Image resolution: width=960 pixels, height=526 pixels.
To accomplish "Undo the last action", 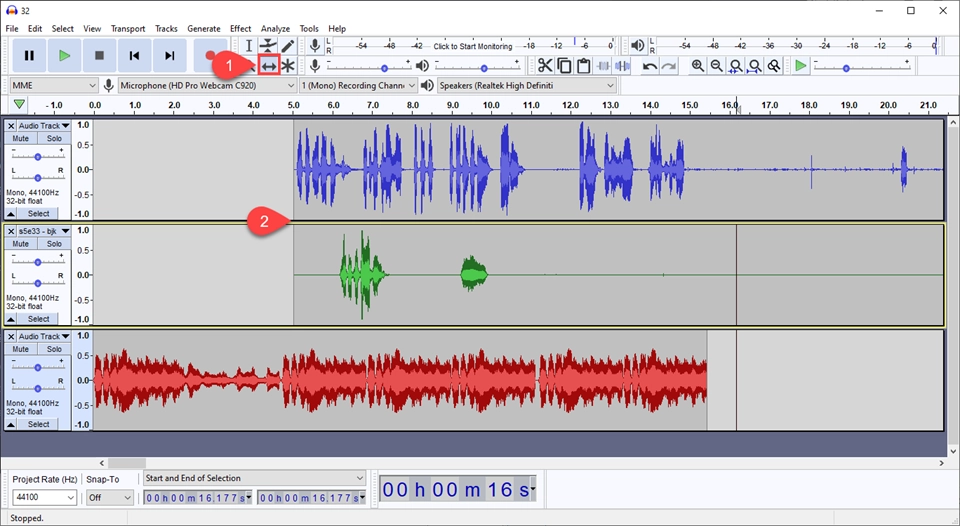I will pos(650,66).
